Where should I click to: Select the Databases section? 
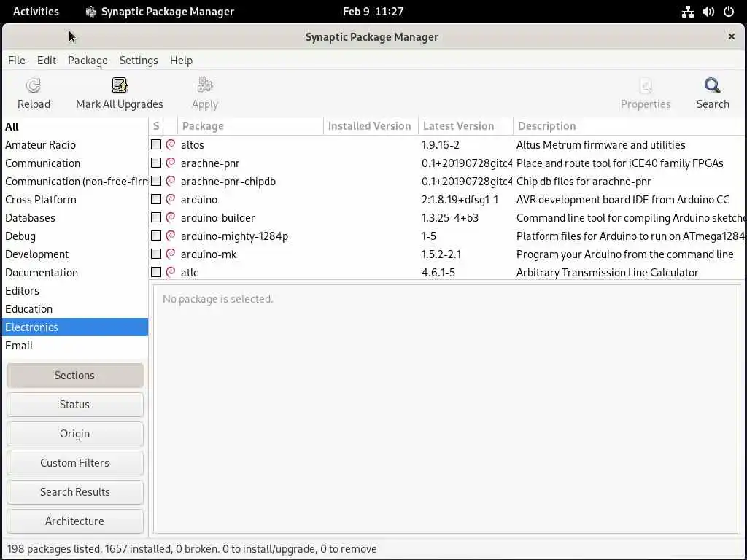(75, 217)
